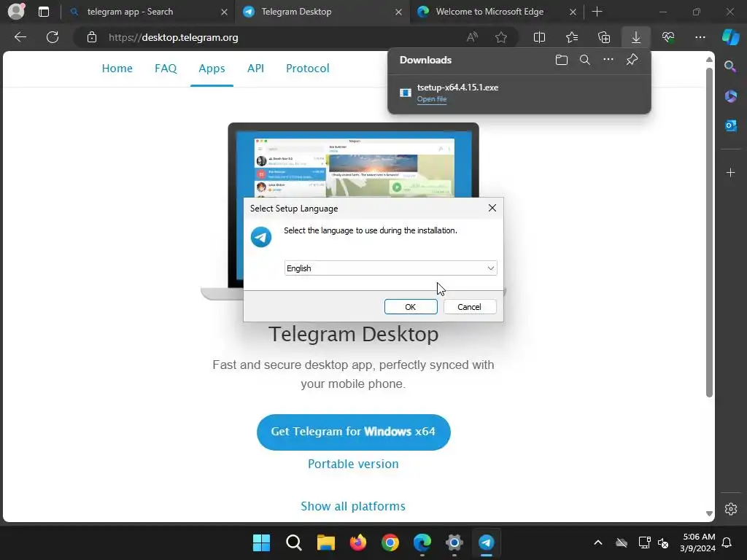The height and width of the screenshot is (560, 747).
Task: Open the FAQ navigation item
Action: point(166,68)
